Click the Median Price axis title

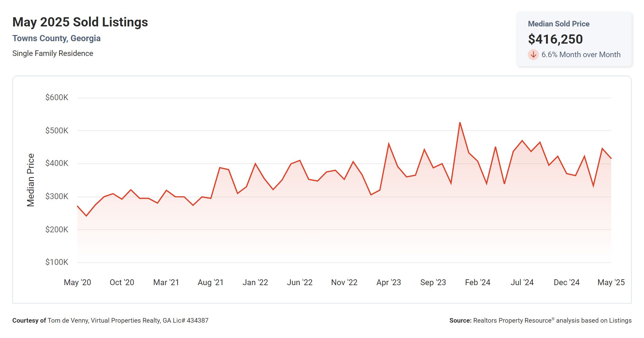click(31, 180)
